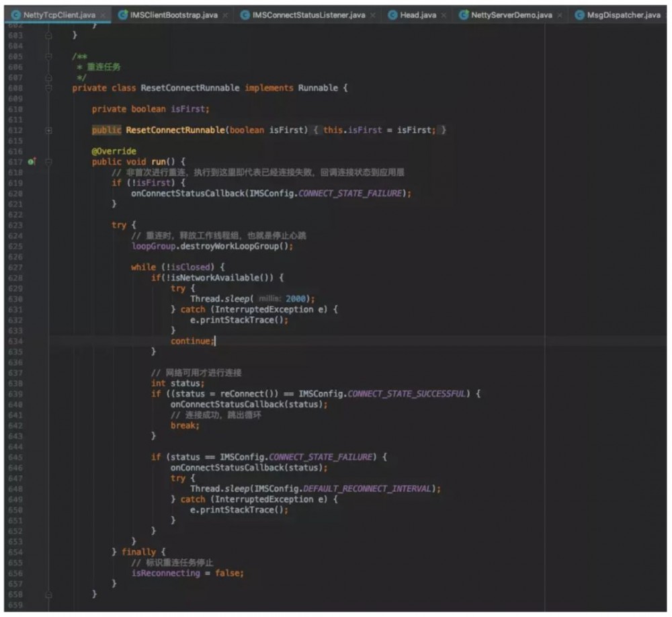Click the fold marker at line 607
This screenshot has width=672, height=617.
pos(48,77)
